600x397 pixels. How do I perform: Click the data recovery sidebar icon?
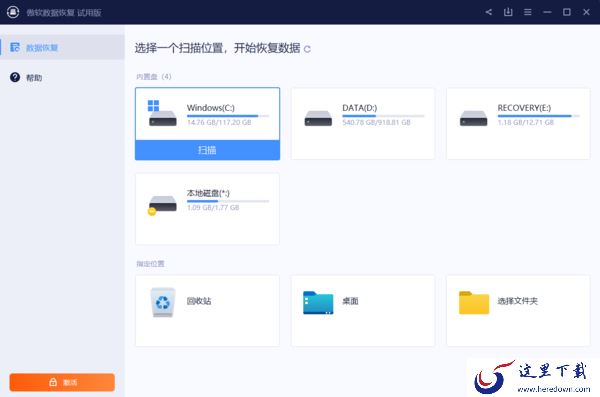[x=15, y=47]
